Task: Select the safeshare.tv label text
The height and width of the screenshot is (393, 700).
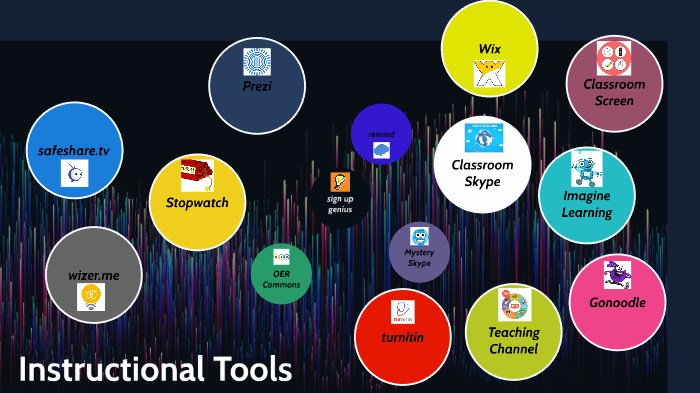Action: point(74,151)
